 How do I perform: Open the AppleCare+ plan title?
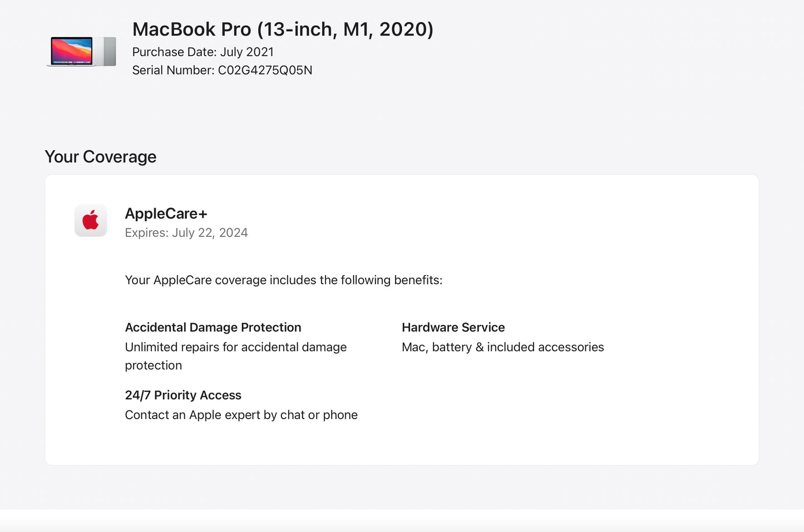coord(166,213)
